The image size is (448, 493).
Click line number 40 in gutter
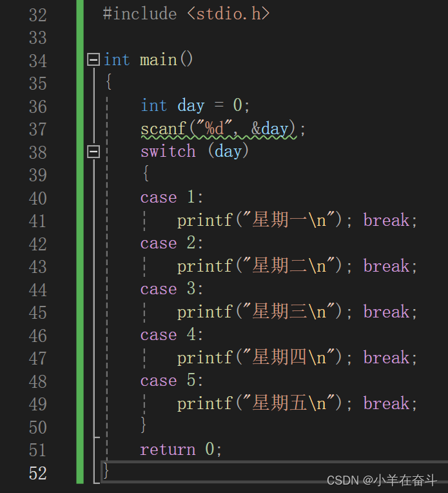point(37,198)
